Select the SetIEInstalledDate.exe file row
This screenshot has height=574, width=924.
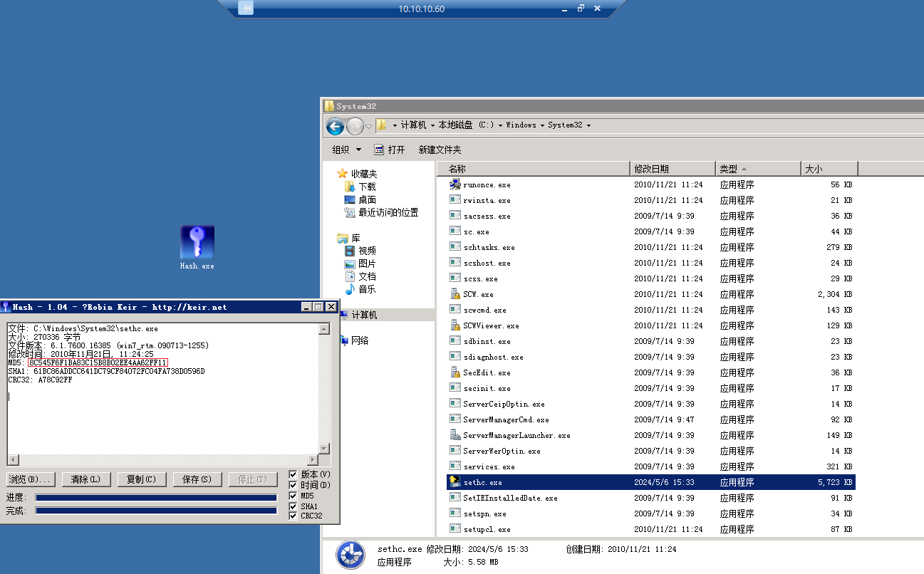coord(651,498)
